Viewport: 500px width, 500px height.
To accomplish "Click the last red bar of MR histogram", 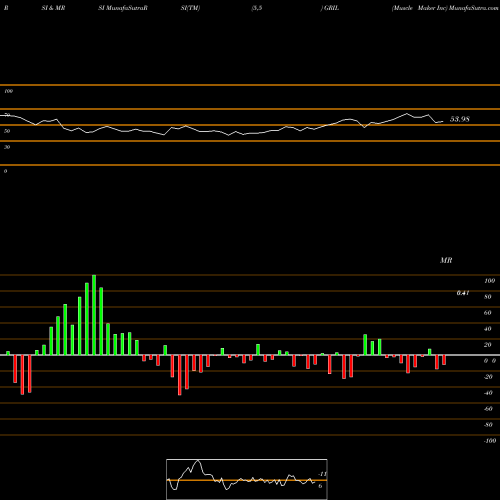I will point(444,360).
